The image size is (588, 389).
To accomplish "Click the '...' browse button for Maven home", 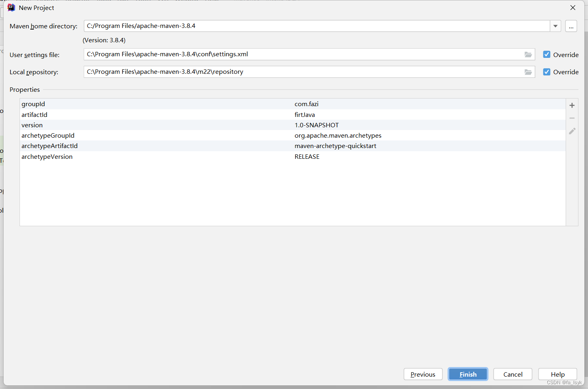I will point(571,26).
